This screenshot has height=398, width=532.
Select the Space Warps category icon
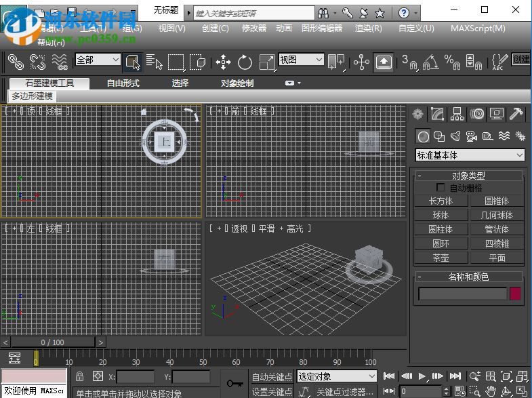point(504,136)
